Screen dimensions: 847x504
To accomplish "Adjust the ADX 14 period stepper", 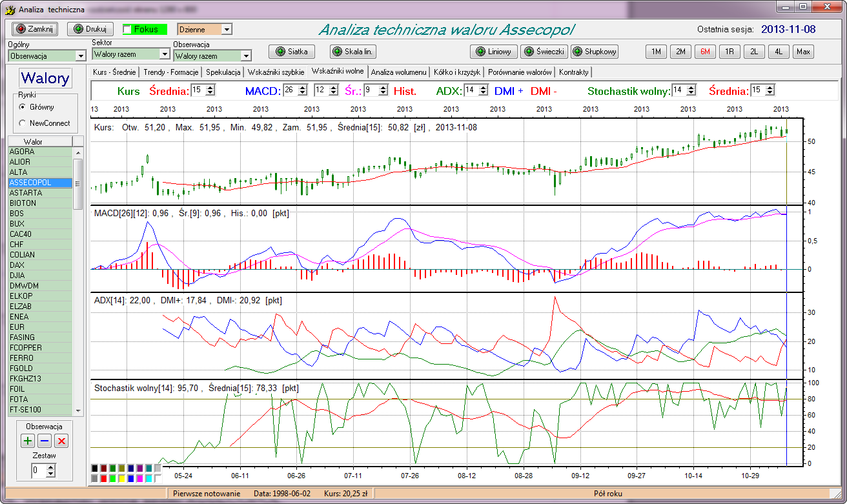I will point(483,90).
